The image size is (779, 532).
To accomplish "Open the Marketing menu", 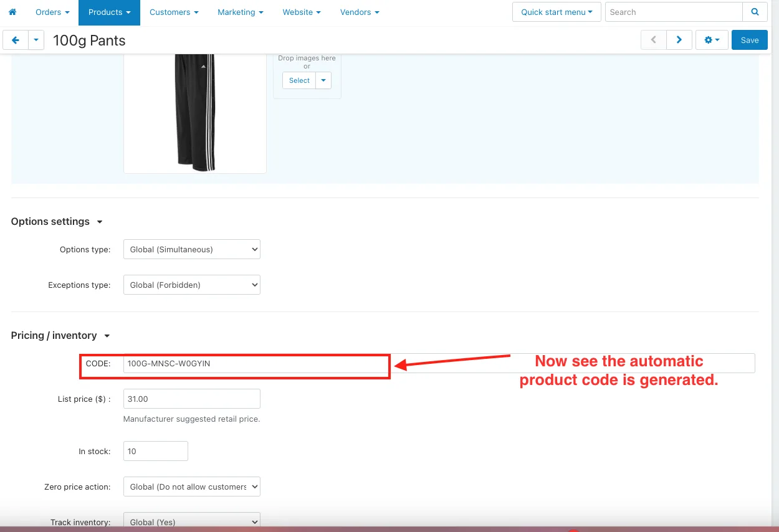I will pyautogui.click(x=240, y=12).
